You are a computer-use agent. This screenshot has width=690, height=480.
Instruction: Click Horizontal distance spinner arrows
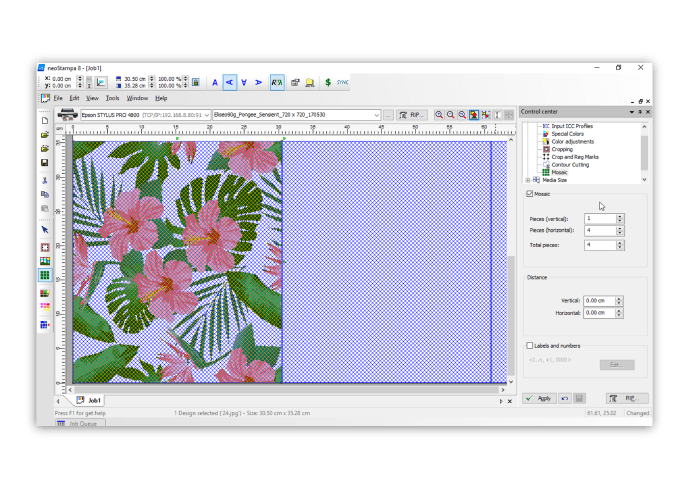pos(619,313)
